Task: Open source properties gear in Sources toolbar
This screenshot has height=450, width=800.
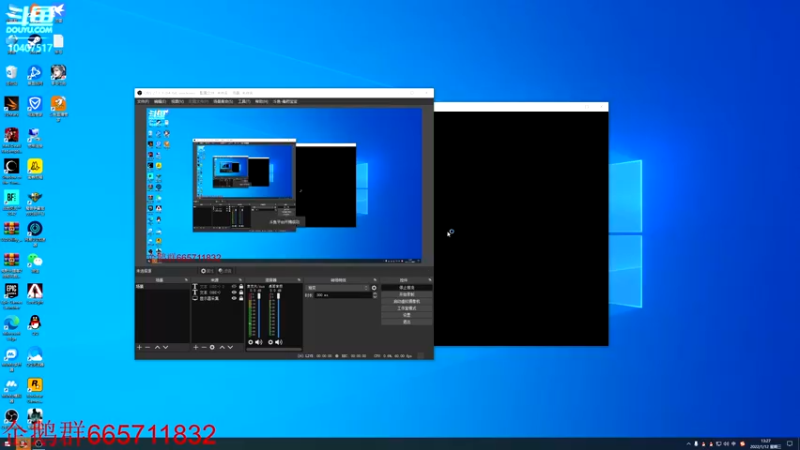Action: [x=212, y=347]
